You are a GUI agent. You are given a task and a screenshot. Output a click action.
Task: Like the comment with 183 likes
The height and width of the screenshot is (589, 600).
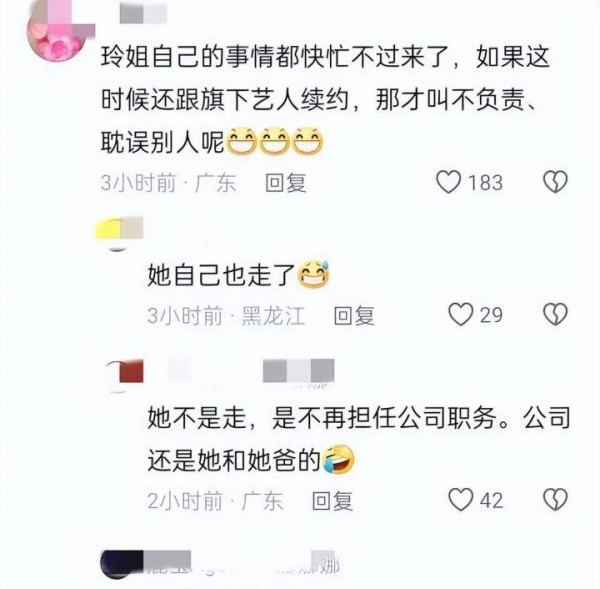448,182
